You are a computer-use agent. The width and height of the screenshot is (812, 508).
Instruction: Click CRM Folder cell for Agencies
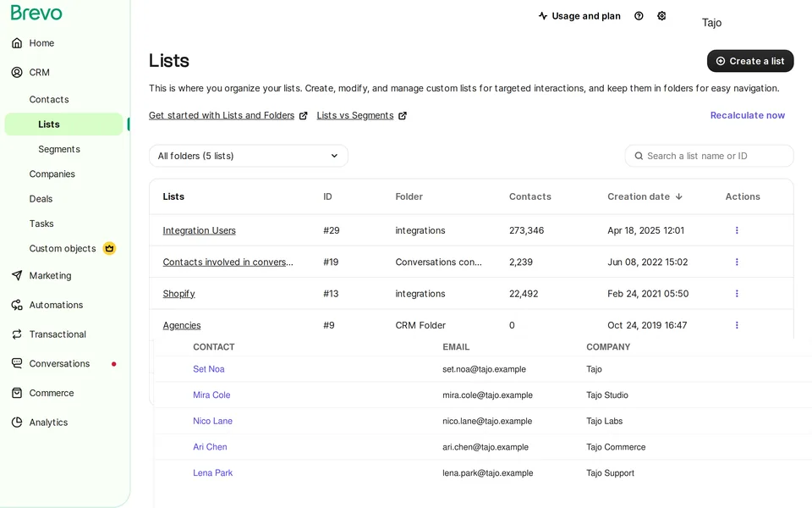point(420,325)
